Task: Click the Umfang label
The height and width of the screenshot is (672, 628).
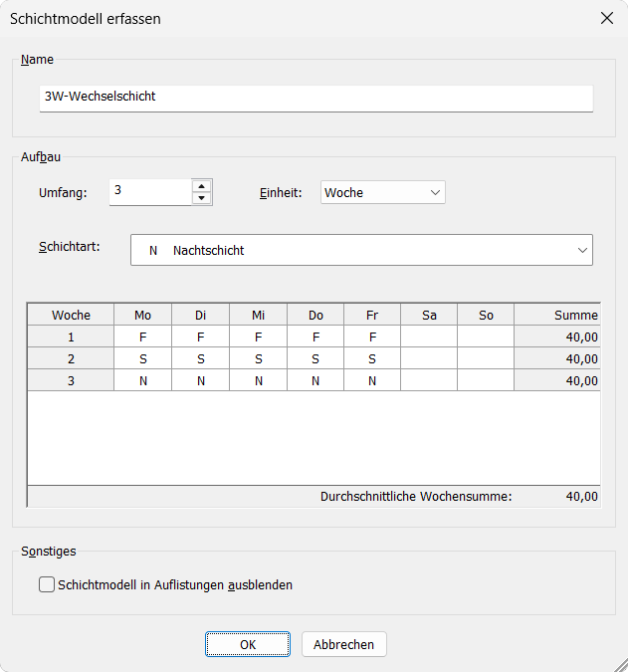Action: (63, 193)
